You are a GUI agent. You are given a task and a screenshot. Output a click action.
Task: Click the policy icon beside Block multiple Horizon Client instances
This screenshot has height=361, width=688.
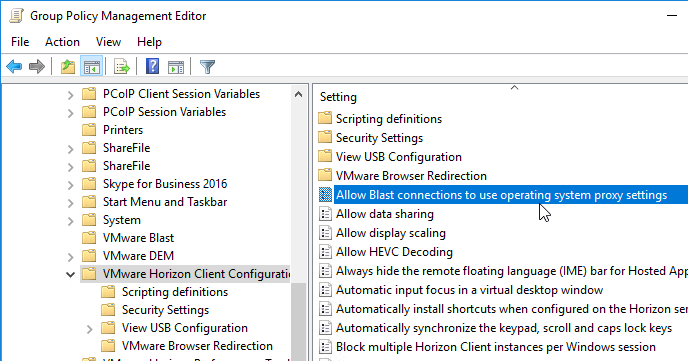(x=325, y=347)
